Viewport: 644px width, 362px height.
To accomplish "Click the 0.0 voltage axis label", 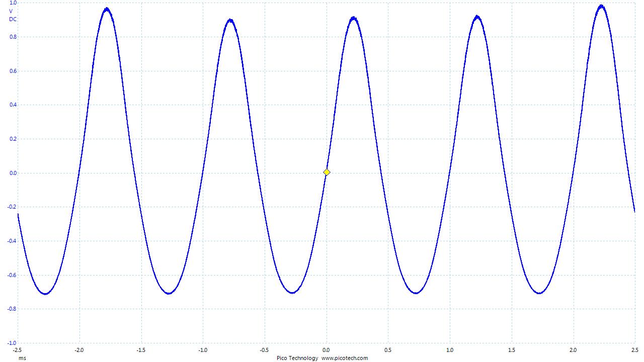I will pos(13,173).
